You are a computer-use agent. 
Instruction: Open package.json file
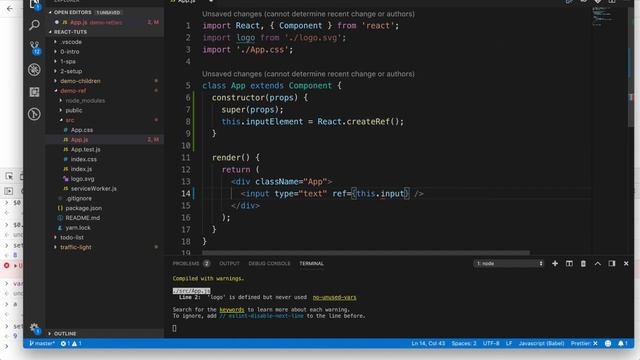coord(84,208)
